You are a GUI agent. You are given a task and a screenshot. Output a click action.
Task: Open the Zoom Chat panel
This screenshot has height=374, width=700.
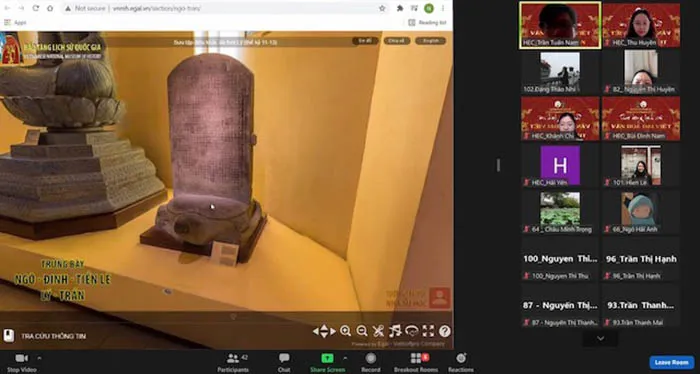(284, 362)
